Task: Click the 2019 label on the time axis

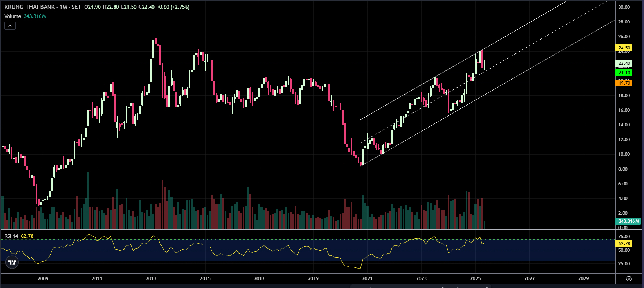Action: 313,278
